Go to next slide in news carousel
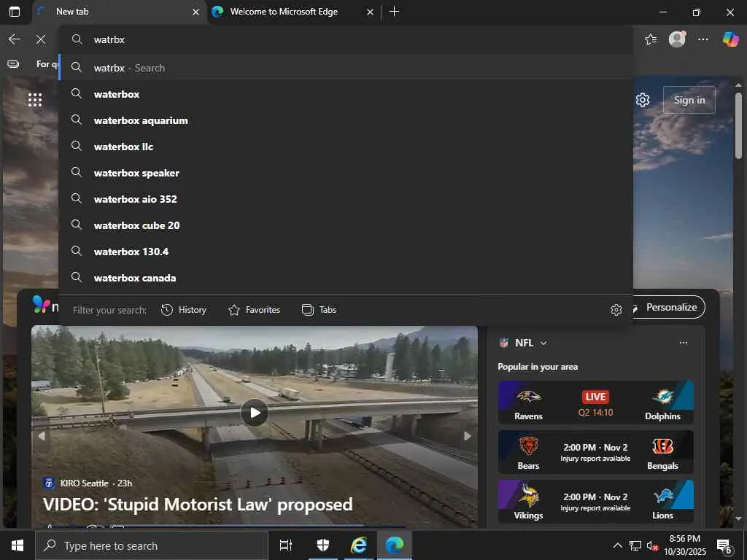The image size is (747, 560). 468,436
